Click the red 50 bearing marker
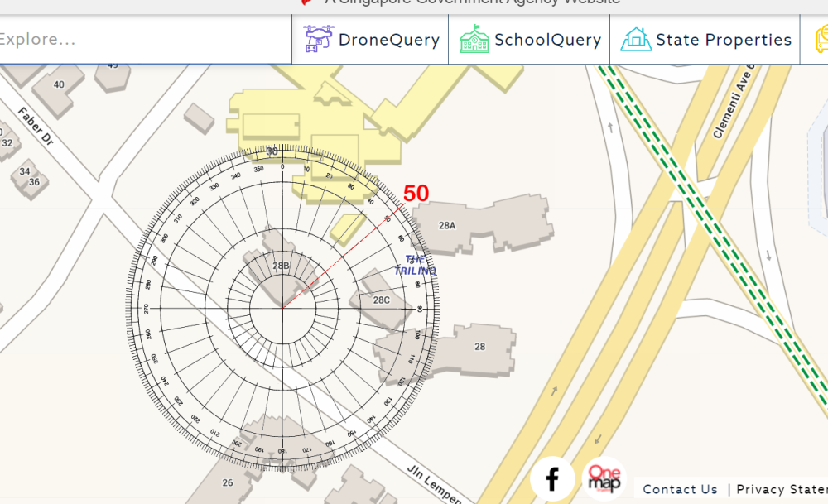Screen dimensions: 828x504 coord(416,192)
